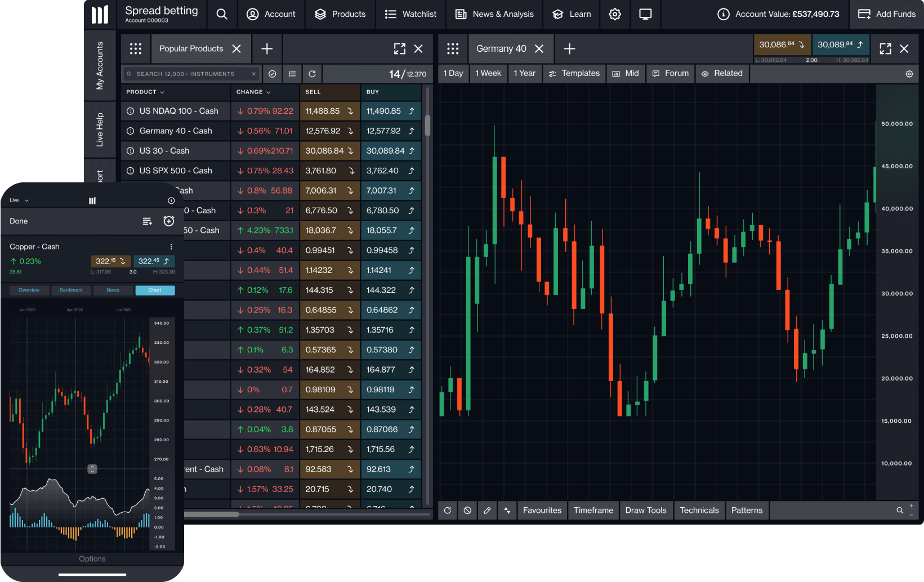Open the Product column sort dropdown
This screenshot has height=582, width=924.
[145, 92]
